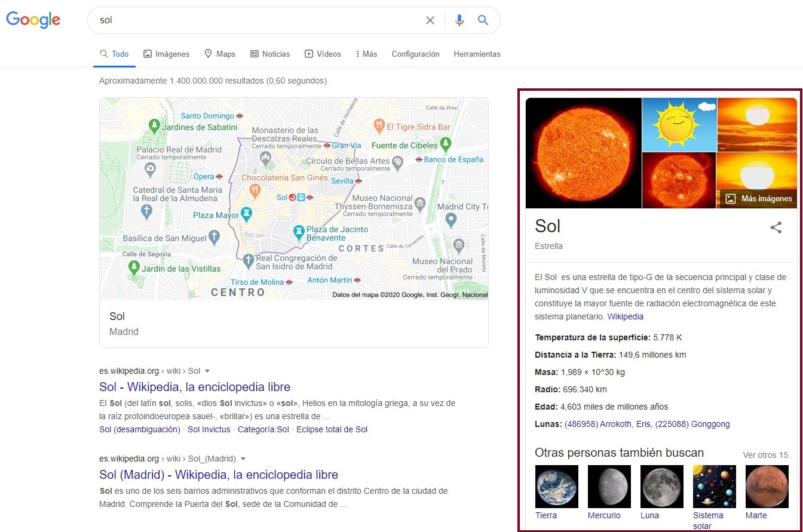This screenshot has height=532, width=803.
Task: Click the Google logo
Action: click(x=33, y=20)
